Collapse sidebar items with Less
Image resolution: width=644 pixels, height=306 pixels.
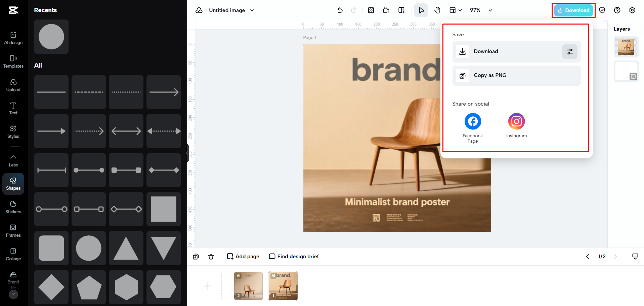point(13,160)
